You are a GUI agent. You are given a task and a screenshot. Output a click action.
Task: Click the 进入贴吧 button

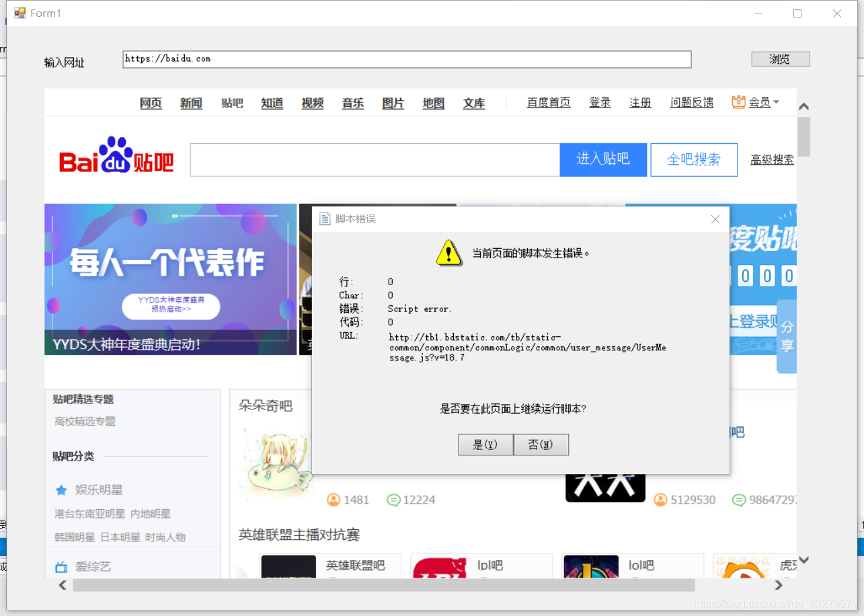coord(603,159)
